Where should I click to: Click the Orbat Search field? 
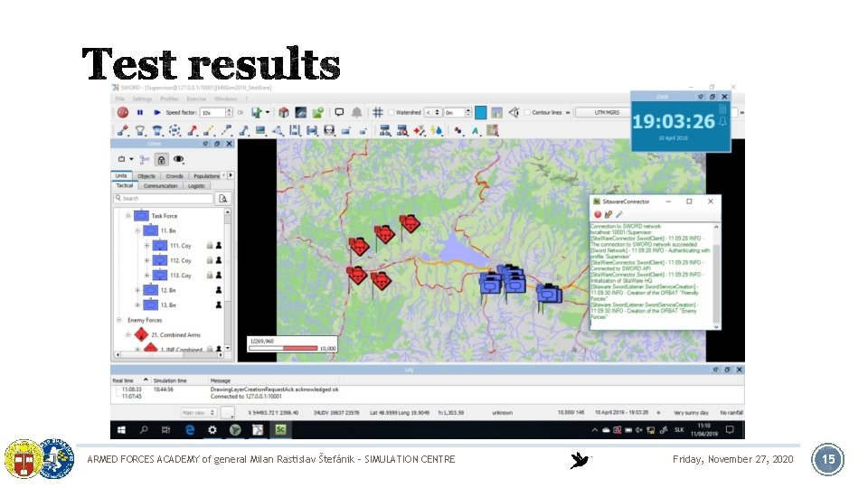coord(164,198)
